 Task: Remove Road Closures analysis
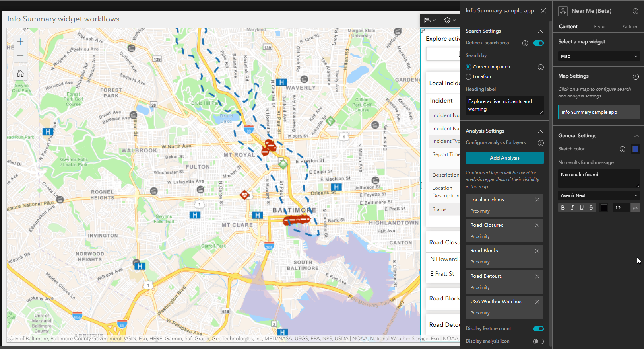537,225
